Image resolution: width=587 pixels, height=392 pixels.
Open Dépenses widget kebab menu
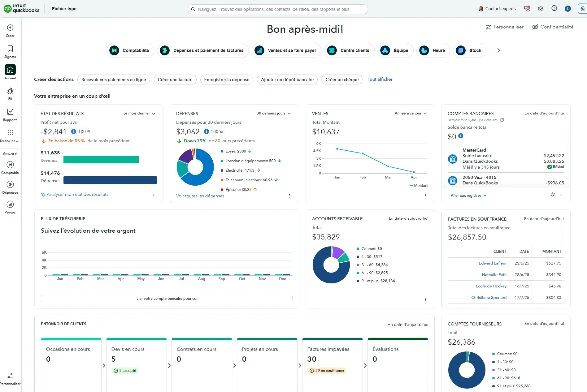289,196
